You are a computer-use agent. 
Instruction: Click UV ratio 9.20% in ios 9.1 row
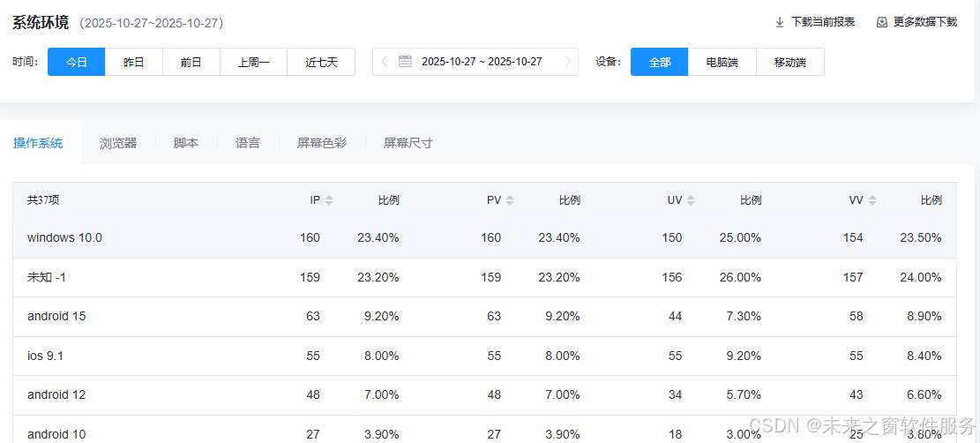point(744,356)
